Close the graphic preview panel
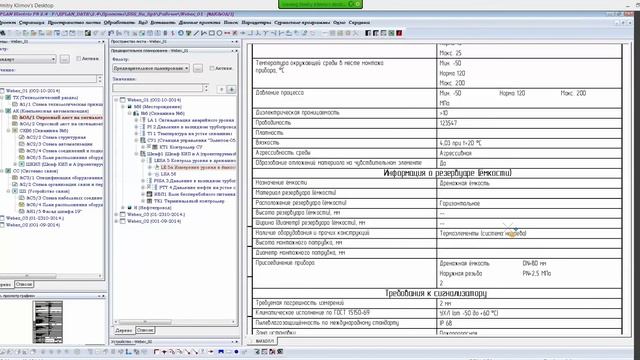 coord(103,296)
